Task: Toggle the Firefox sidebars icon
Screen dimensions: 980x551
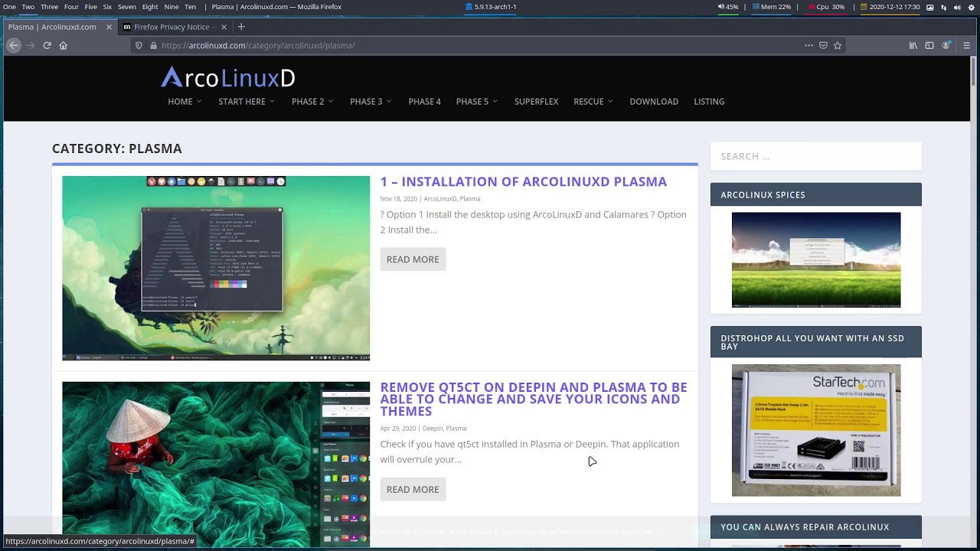Action: tap(929, 45)
